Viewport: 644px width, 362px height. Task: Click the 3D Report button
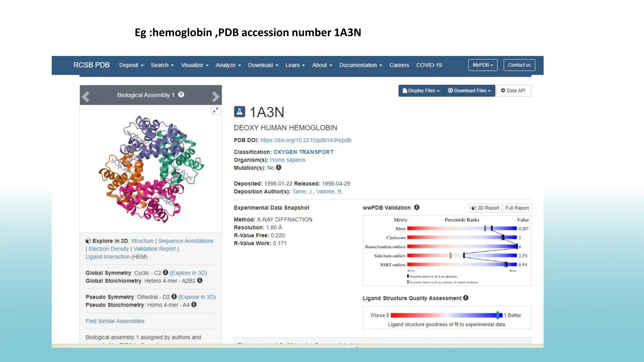pos(485,208)
